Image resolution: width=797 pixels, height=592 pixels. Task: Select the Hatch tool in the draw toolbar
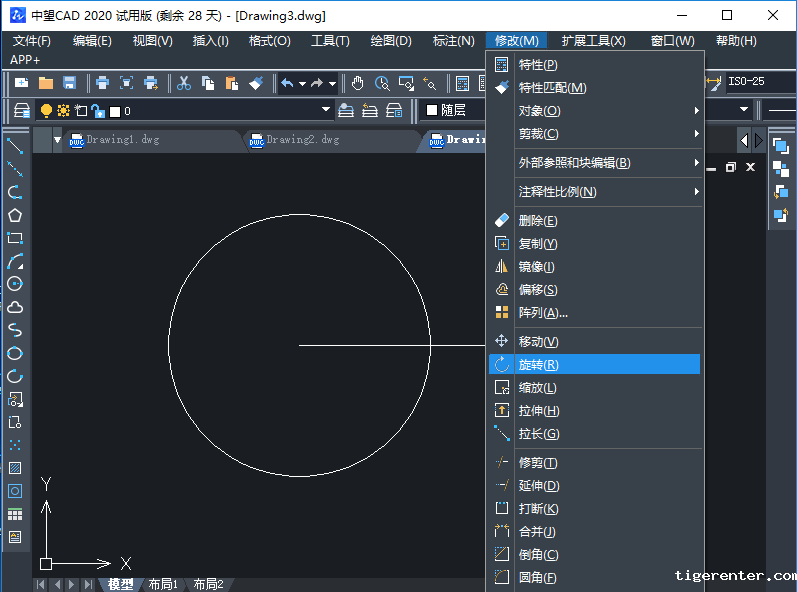(x=15, y=468)
